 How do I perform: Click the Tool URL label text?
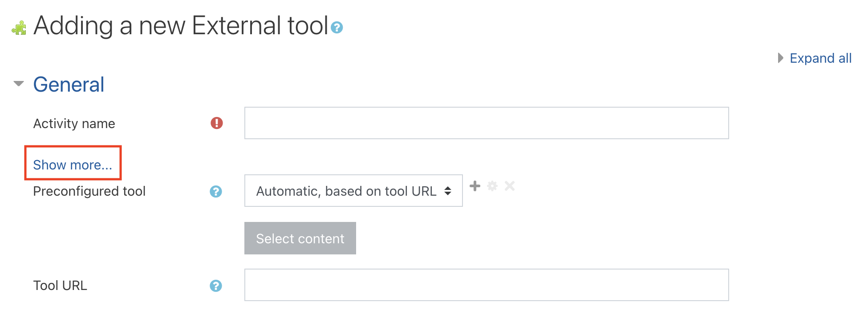60,286
